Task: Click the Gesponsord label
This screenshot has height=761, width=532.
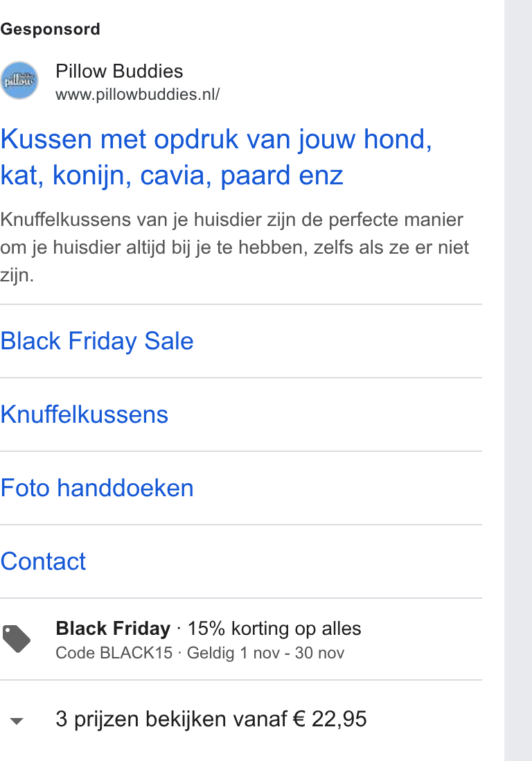Action: click(51, 29)
